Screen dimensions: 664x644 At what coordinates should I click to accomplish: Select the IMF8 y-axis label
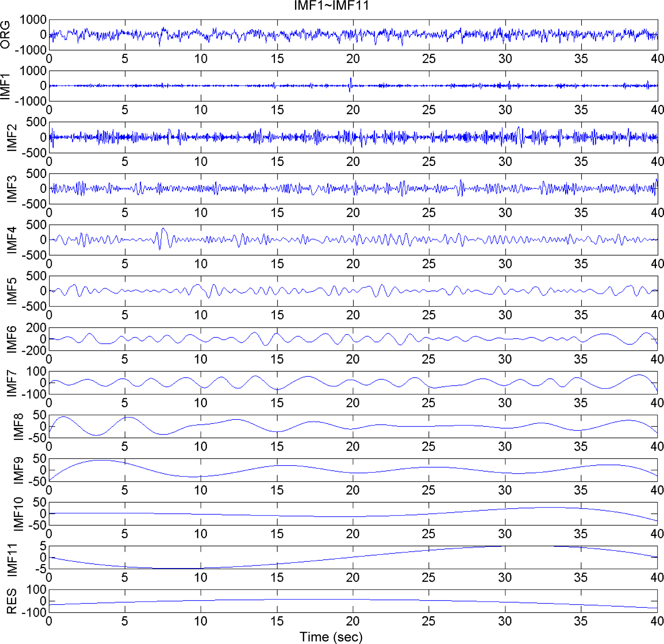[18, 427]
